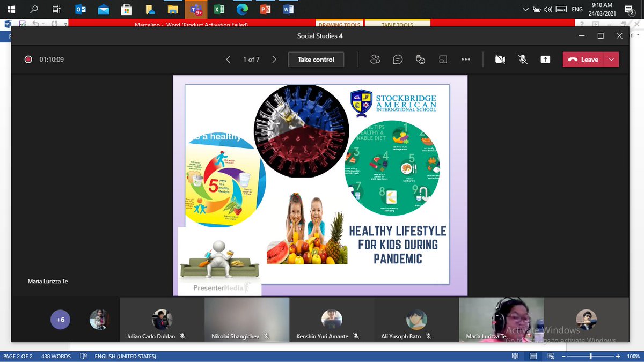Show hidden system tray icons
This screenshot has width=644, height=362.
click(525, 9)
